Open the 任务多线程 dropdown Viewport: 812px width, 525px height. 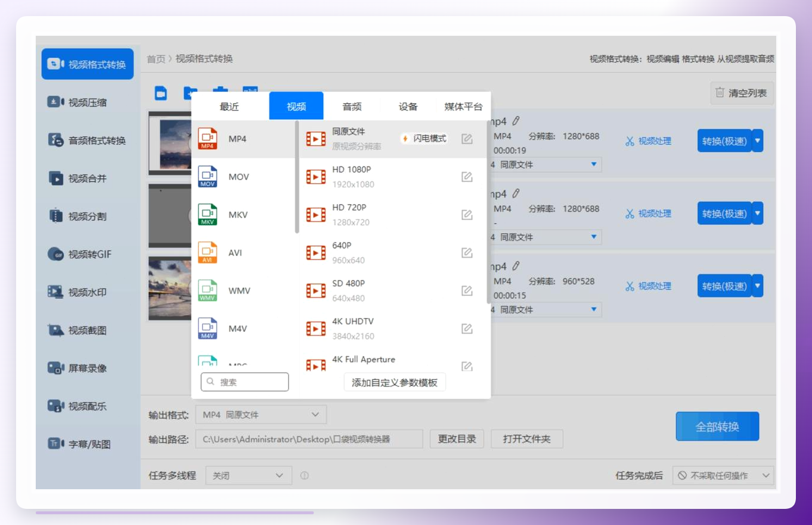249,475
